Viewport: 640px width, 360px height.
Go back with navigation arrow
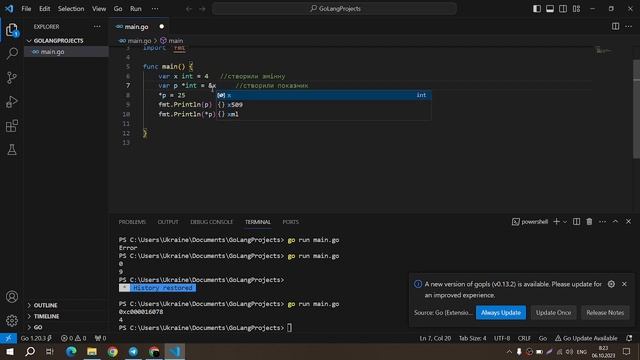pos(189,9)
